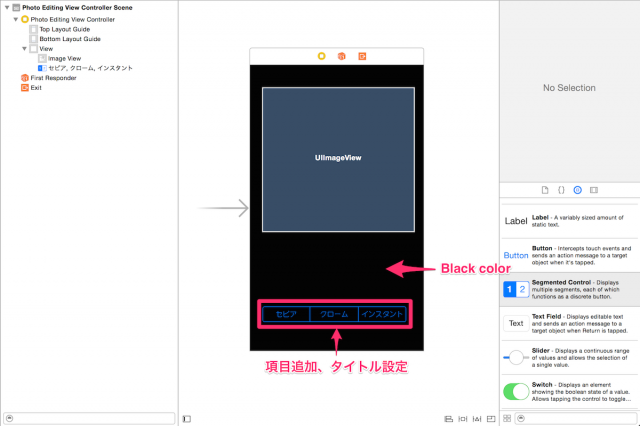This screenshot has height=426, width=640.
Task: Select the Switch object in library
Action: [570, 392]
